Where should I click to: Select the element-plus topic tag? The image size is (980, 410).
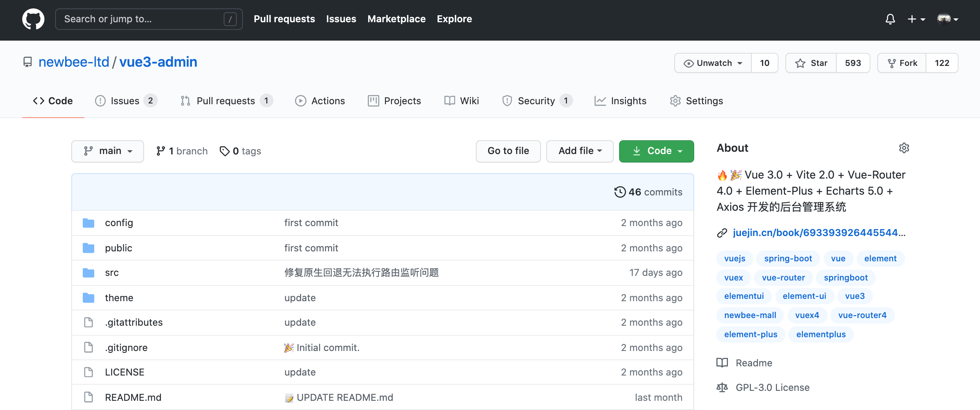(751, 334)
